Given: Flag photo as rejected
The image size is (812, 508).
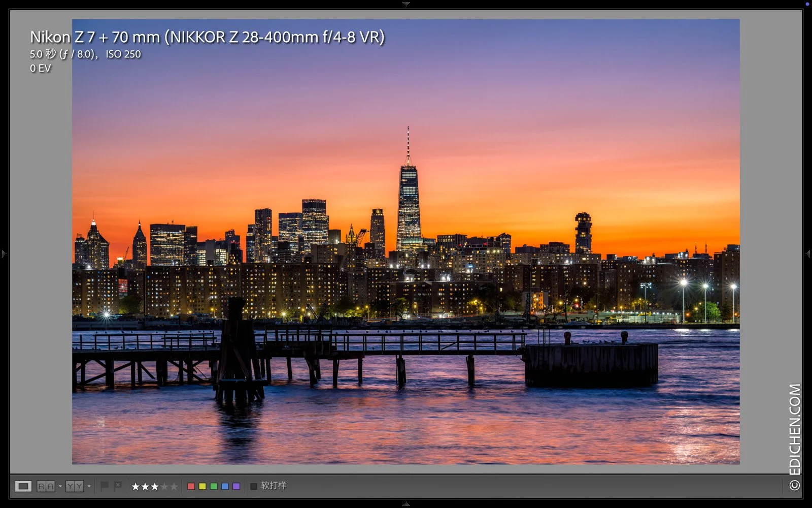Looking at the screenshot, I should pyautogui.click(x=118, y=486).
